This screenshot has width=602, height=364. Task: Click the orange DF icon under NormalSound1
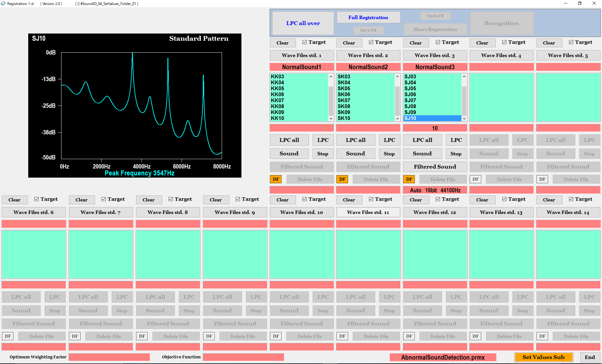pyautogui.click(x=275, y=179)
